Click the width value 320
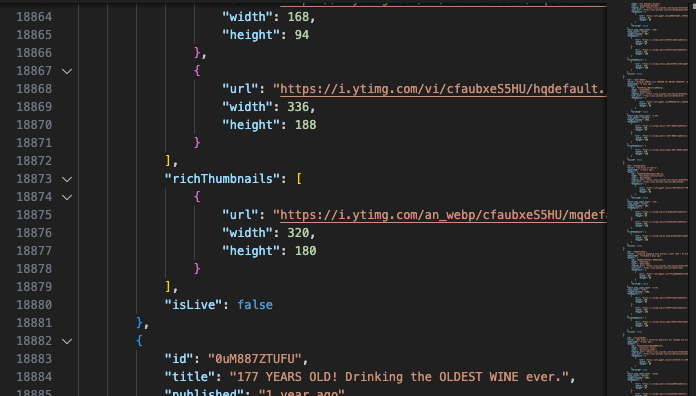Viewport: 696px width, 396px height. pyautogui.click(x=298, y=233)
